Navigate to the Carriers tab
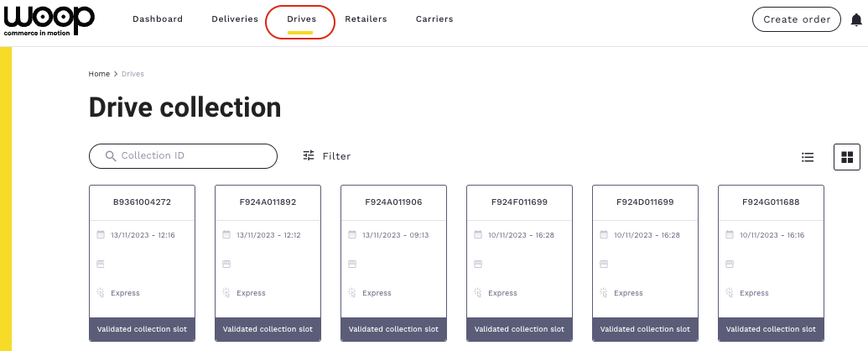Screen dimensions: 868x351 click(434, 19)
